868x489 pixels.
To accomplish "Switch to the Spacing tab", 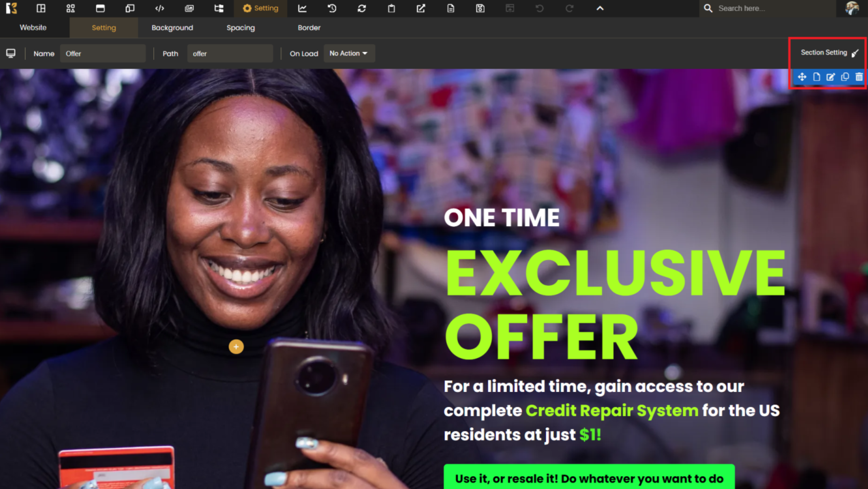I will [x=241, y=28].
